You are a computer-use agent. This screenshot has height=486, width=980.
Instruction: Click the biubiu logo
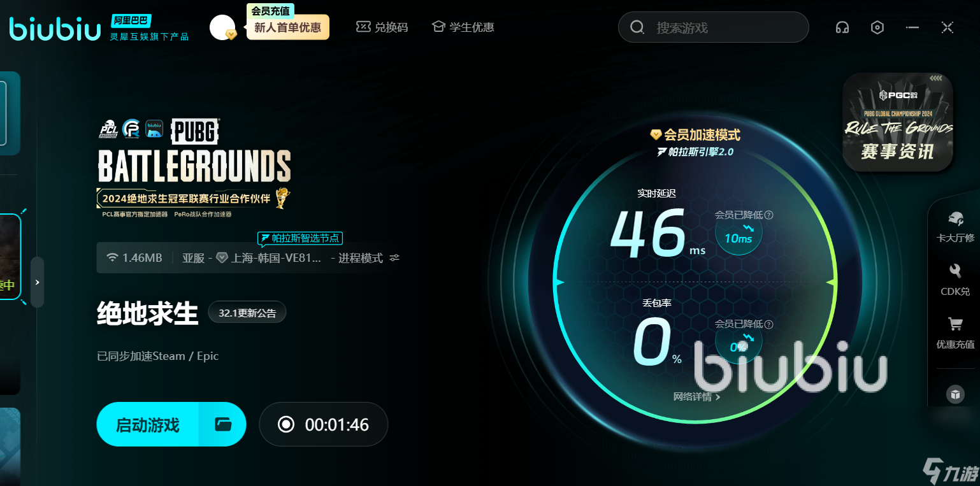55,29
